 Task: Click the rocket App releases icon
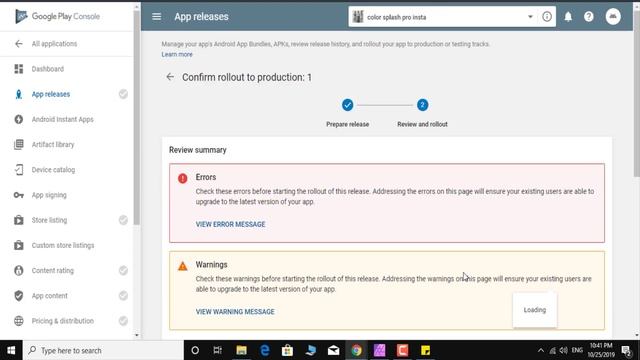click(x=19, y=94)
